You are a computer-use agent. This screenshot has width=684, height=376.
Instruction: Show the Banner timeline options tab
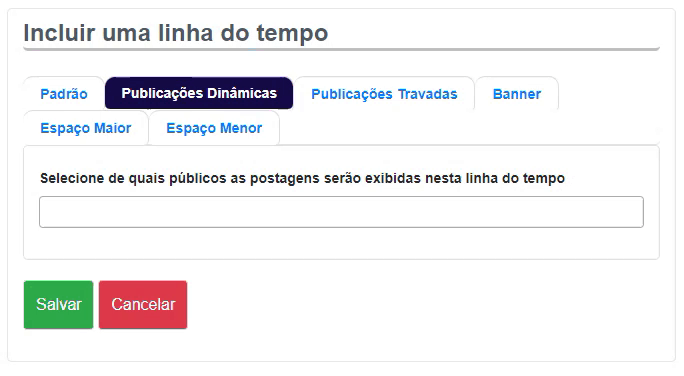pyautogui.click(x=516, y=93)
